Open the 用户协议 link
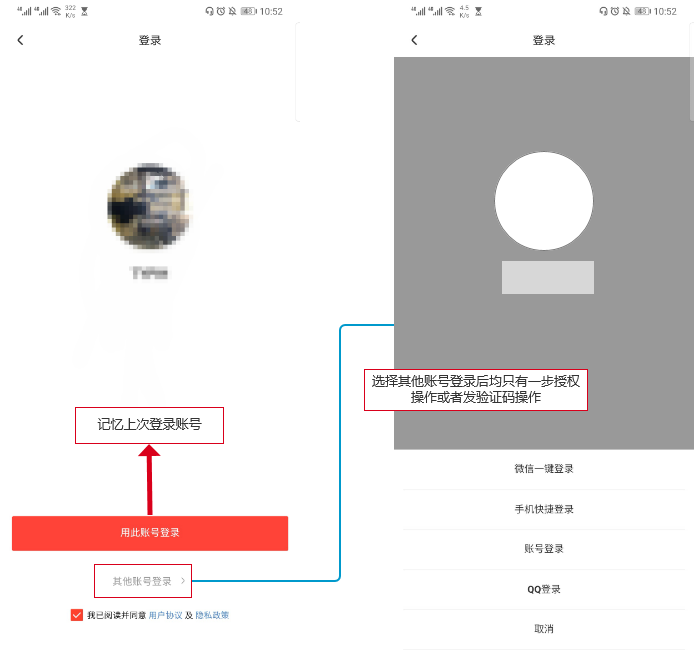Viewport: 694px width, 650px height. click(x=166, y=615)
